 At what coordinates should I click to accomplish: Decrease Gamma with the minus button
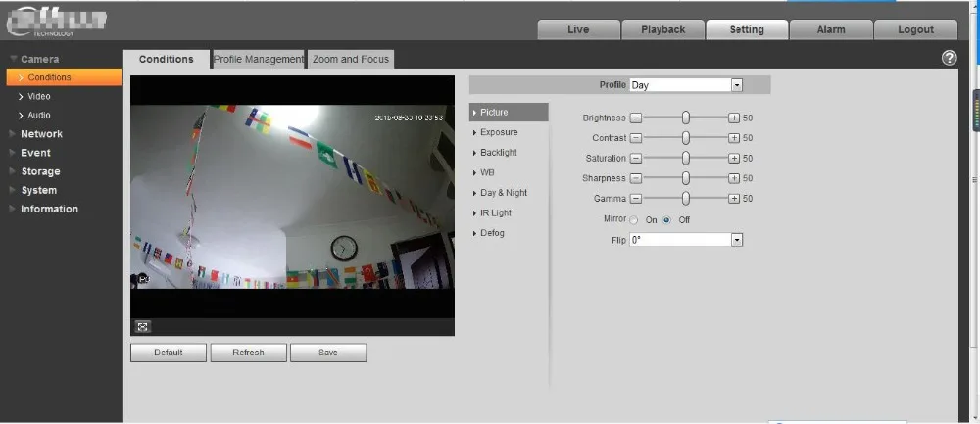(636, 199)
